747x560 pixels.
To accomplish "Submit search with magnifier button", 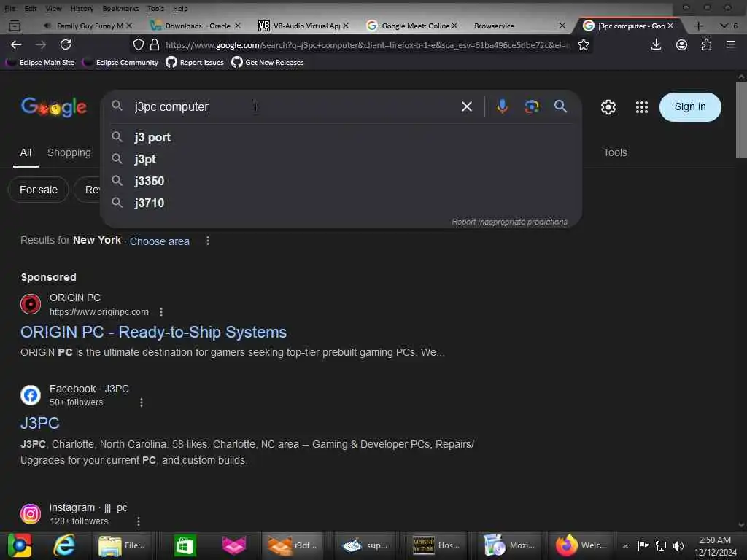I will [x=561, y=106].
